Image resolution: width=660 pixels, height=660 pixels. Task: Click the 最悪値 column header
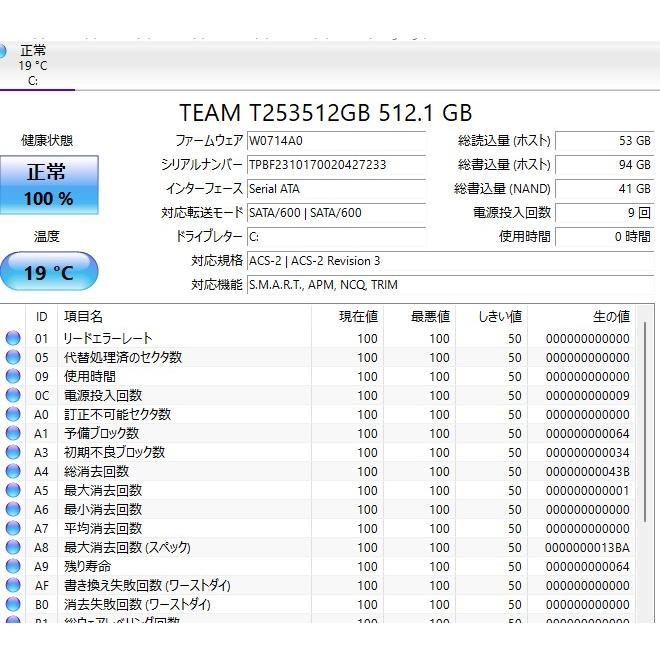pyautogui.click(x=419, y=317)
